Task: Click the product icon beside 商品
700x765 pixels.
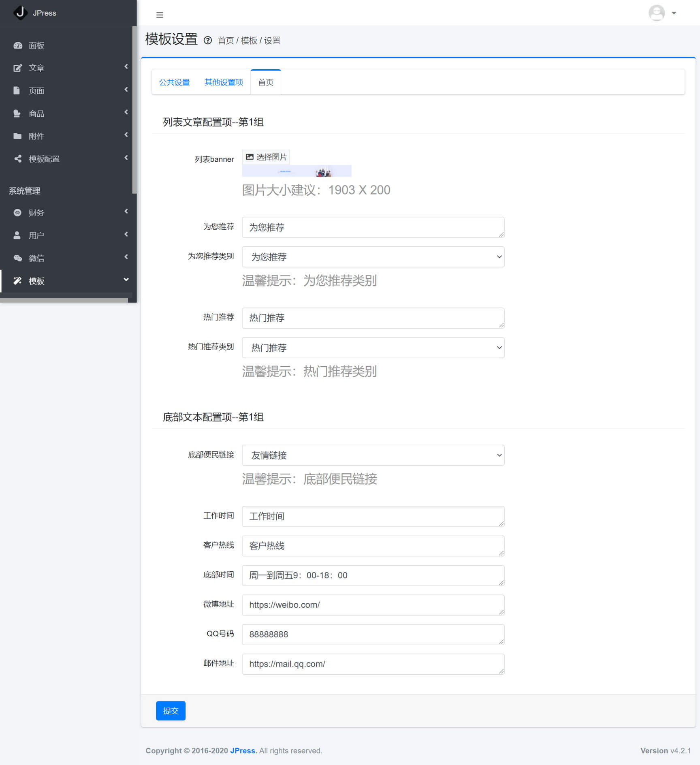Action: (17, 113)
